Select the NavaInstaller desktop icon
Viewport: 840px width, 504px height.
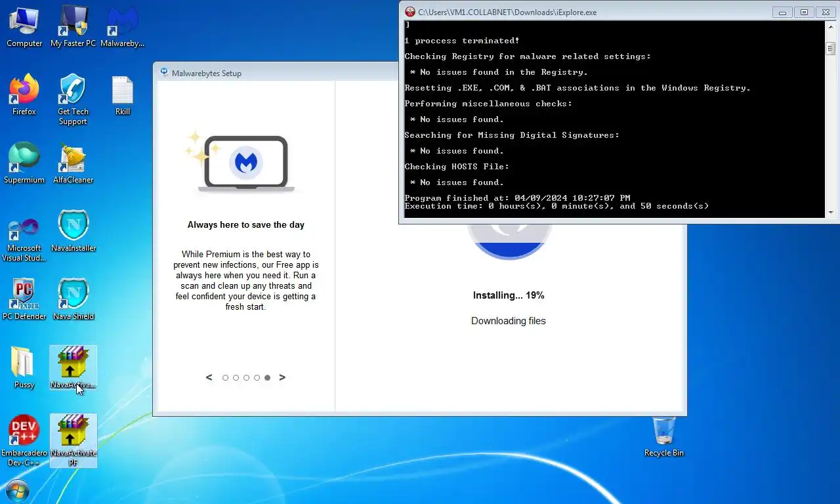pos(73,232)
